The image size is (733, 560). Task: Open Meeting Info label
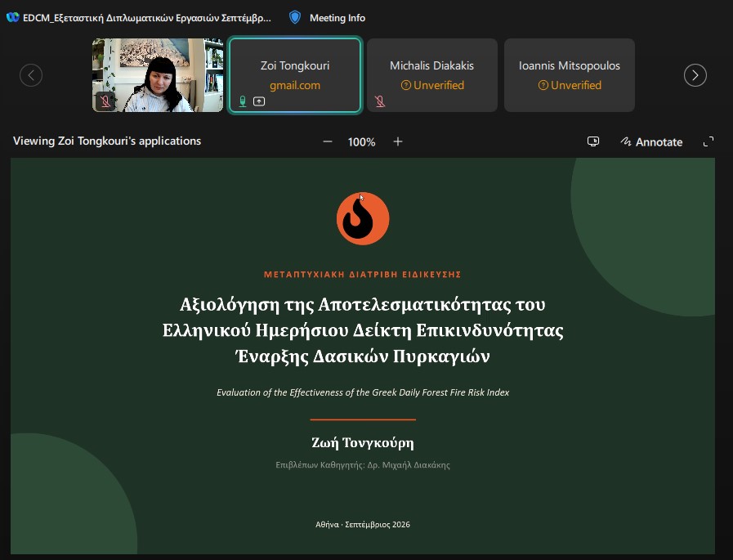click(x=337, y=18)
